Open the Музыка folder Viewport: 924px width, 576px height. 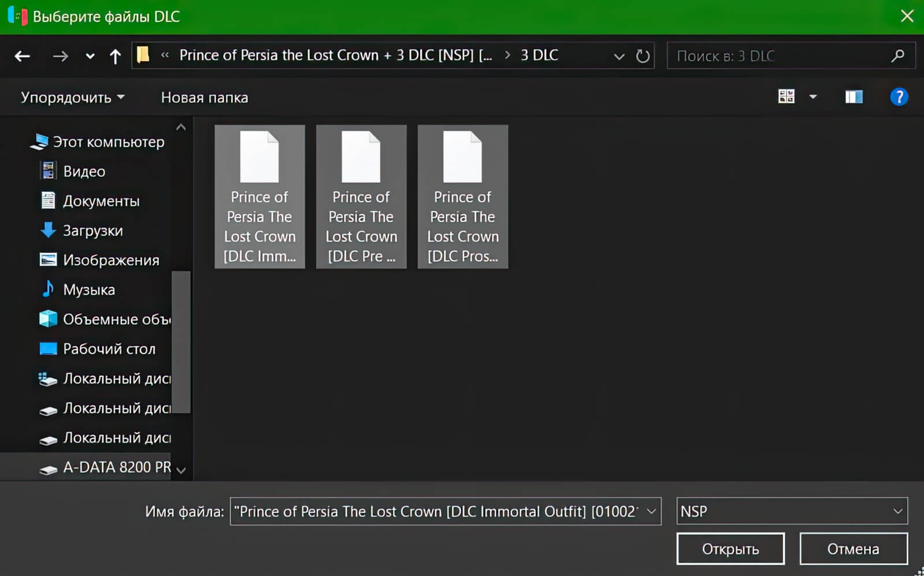coord(89,289)
